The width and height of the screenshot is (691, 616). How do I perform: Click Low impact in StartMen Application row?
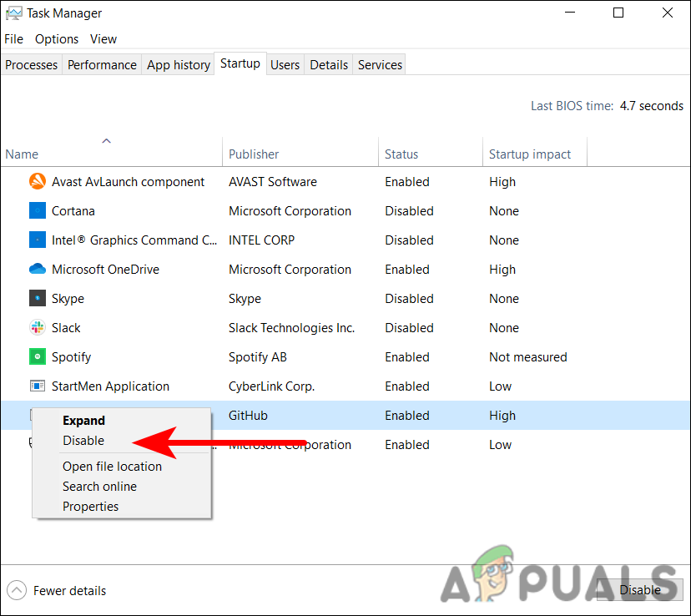pyautogui.click(x=500, y=386)
